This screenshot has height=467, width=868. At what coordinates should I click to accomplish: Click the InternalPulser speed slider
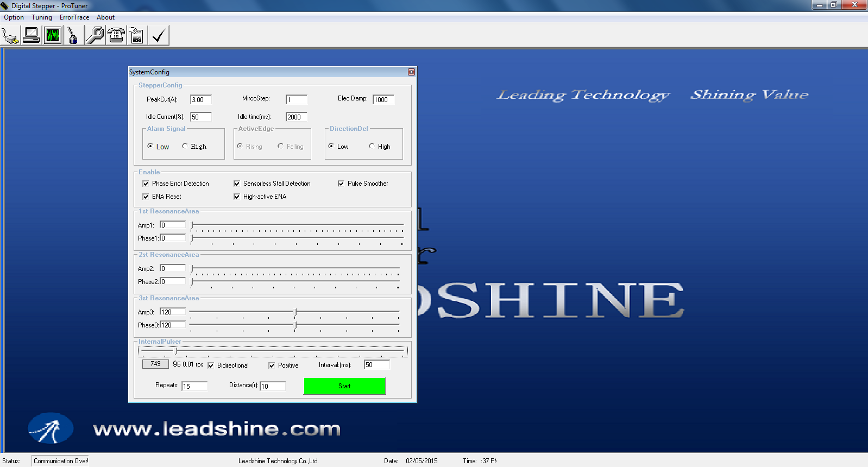point(273,352)
